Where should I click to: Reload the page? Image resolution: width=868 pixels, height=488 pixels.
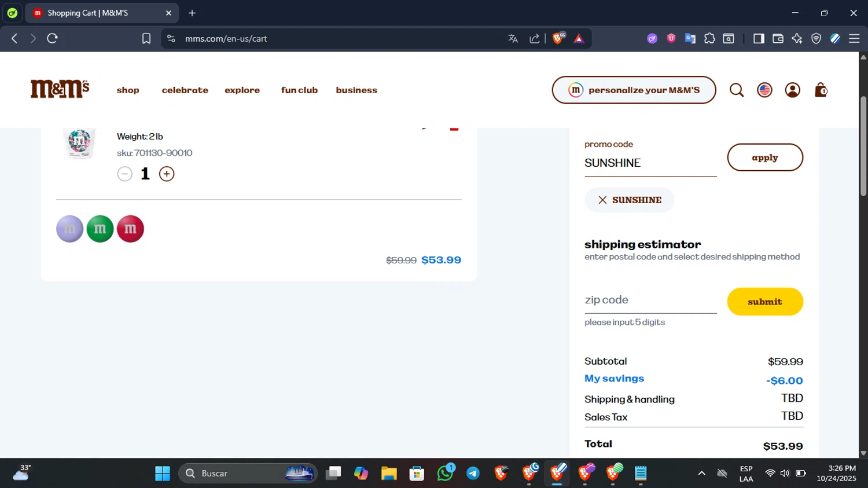click(52, 38)
